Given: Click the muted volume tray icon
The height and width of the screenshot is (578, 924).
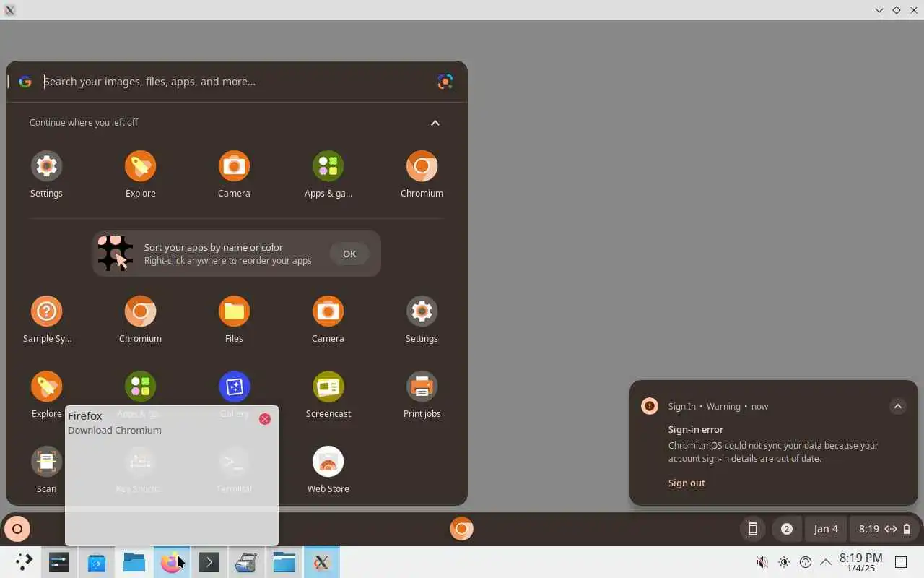Looking at the screenshot, I should pyautogui.click(x=762, y=562).
